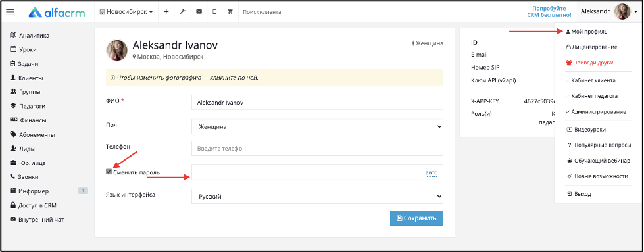Open Аналитика in the sidebar

(x=29, y=36)
